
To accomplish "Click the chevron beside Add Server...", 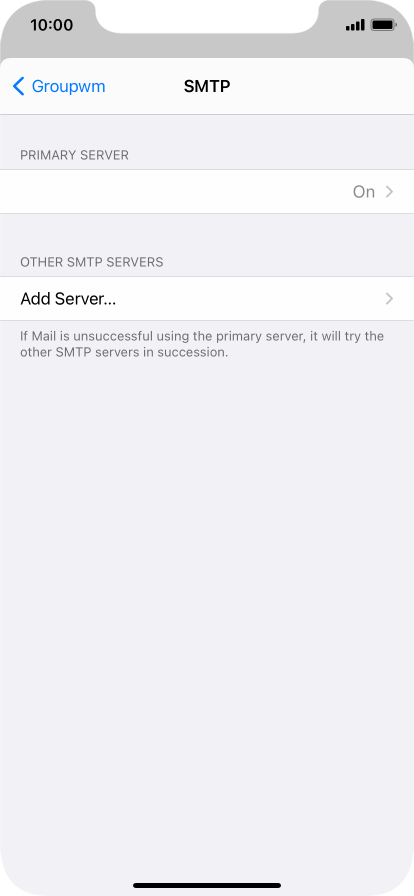I will 389,298.
